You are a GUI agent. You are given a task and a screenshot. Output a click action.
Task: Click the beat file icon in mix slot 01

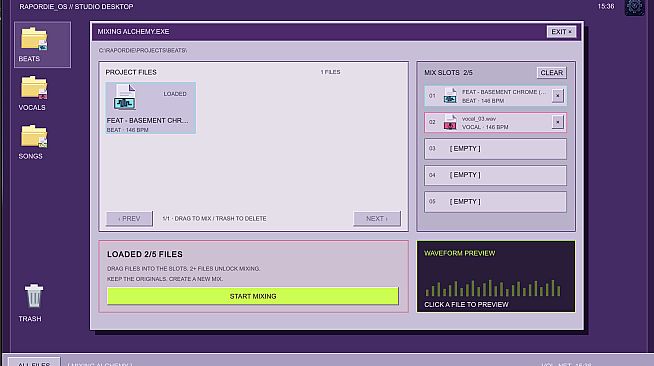pyautogui.click(x=450, y=96)
